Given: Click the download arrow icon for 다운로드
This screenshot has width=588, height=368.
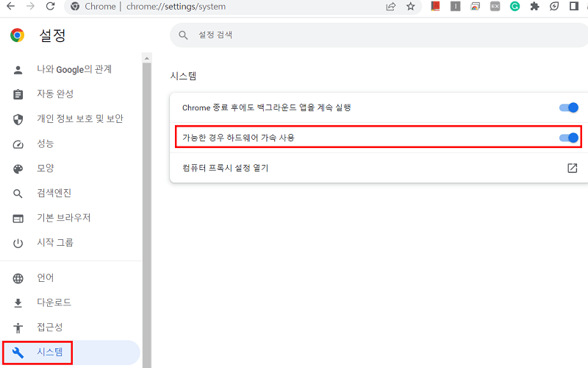Looking at the screenshot, I should [x=18, y=303].
